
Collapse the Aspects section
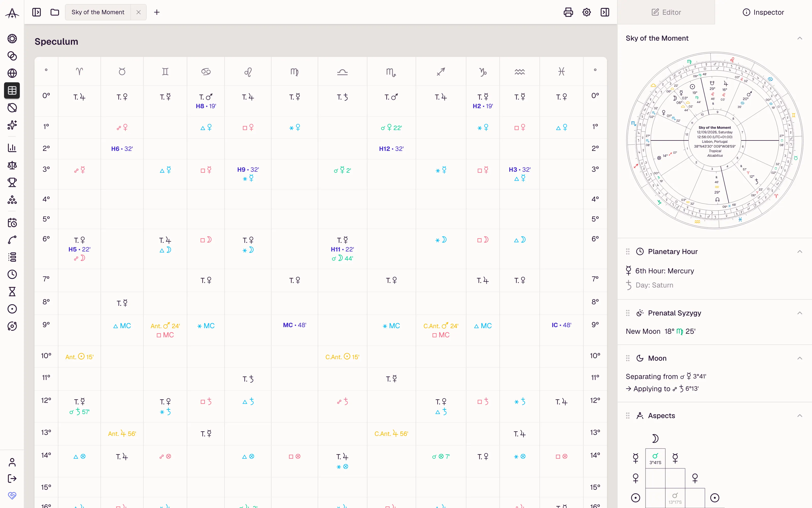click(800, 416)
